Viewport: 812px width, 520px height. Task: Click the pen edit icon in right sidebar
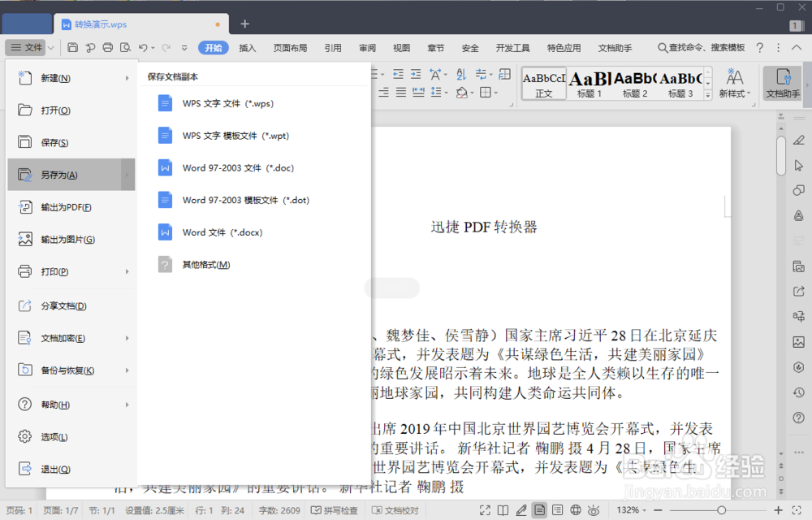pos(798,141)
